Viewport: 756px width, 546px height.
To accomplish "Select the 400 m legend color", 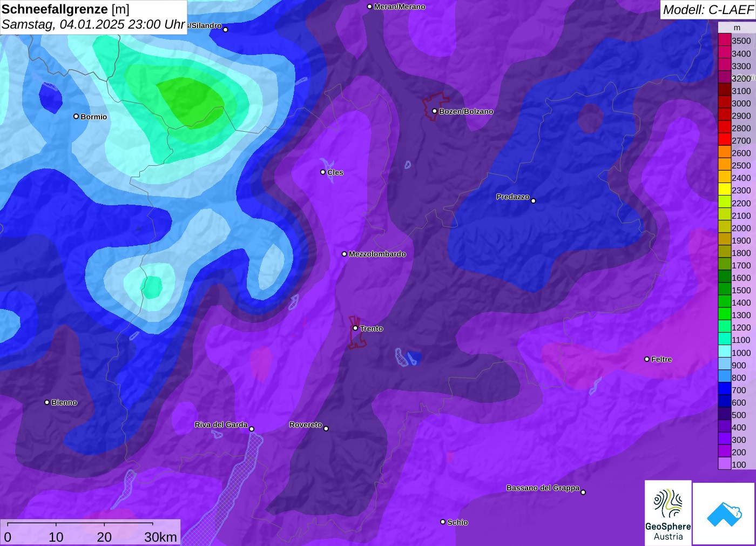I will coord(725,427).
